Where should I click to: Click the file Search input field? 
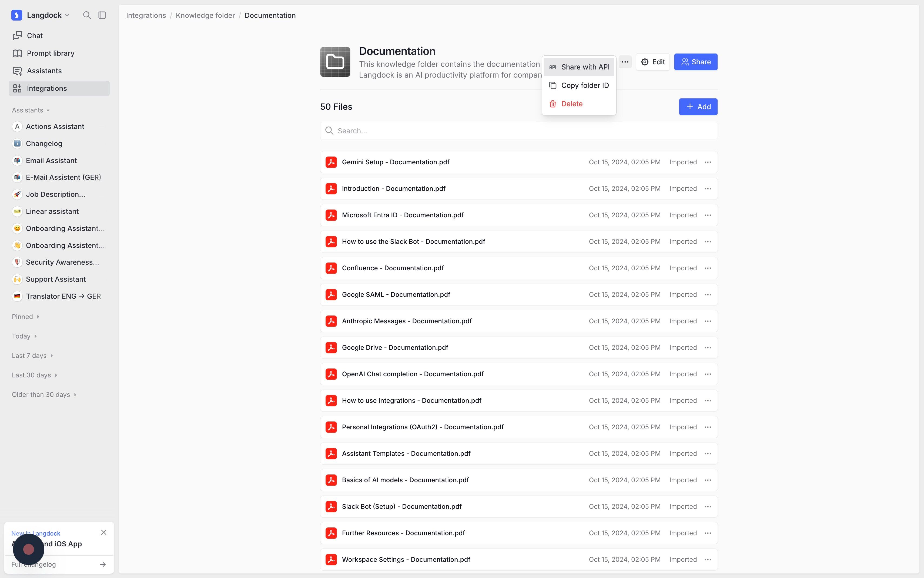(x=518, y=131)
